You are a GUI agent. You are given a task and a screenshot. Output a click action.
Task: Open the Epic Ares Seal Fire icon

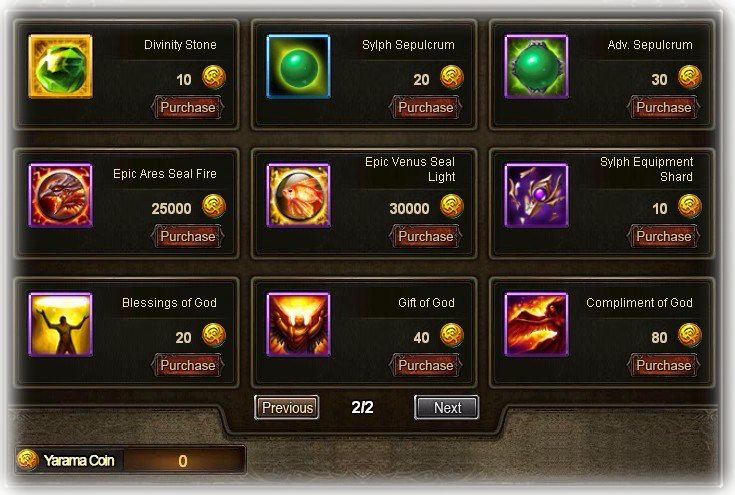[60, 195]
